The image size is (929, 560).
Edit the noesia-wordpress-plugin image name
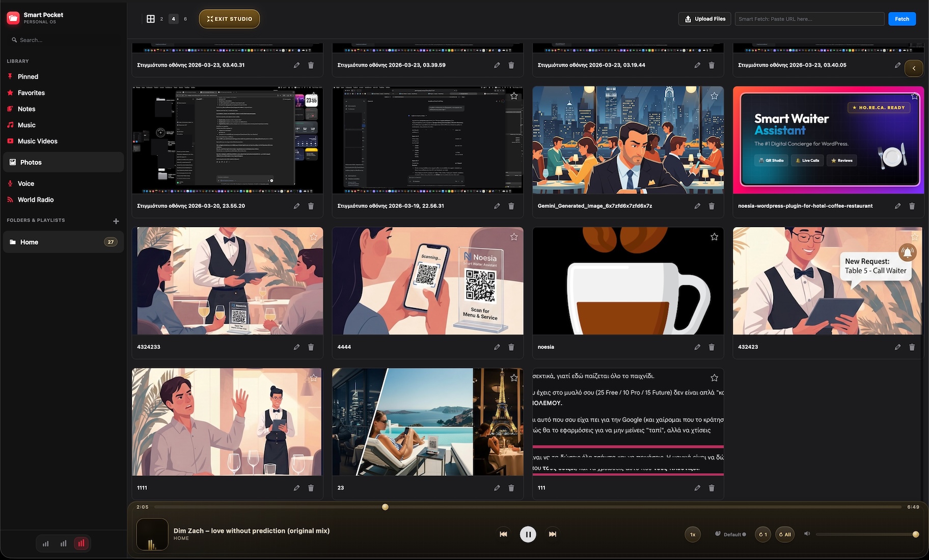click(x=897, y=206)
